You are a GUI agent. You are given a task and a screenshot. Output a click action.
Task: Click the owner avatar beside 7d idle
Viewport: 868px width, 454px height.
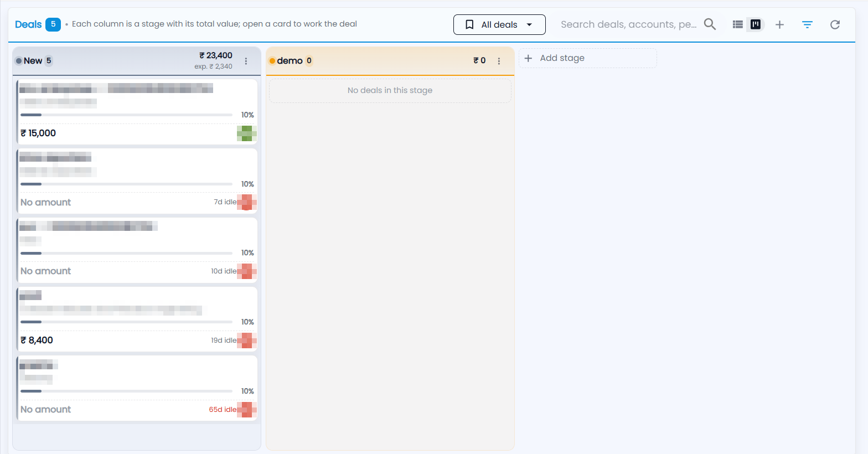coord(246,202)
